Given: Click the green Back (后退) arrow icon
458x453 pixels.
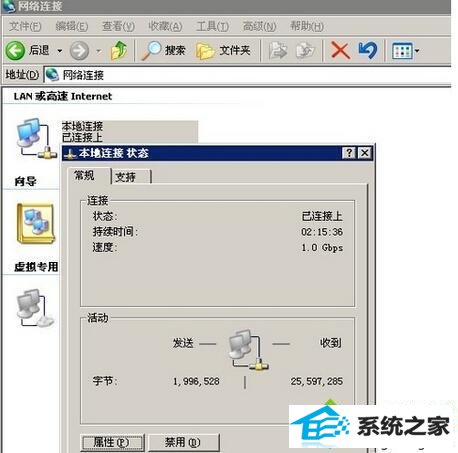Looking at the screenshot, I should click(x=15, y=51).
